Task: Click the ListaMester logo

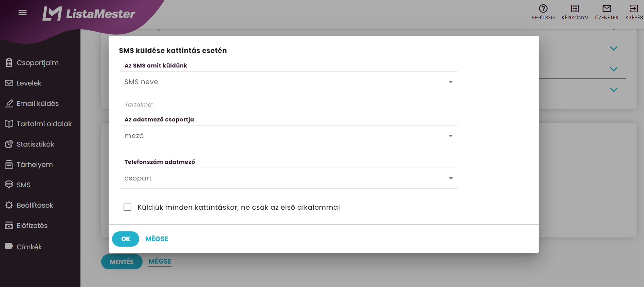Action: coord(89,14)
